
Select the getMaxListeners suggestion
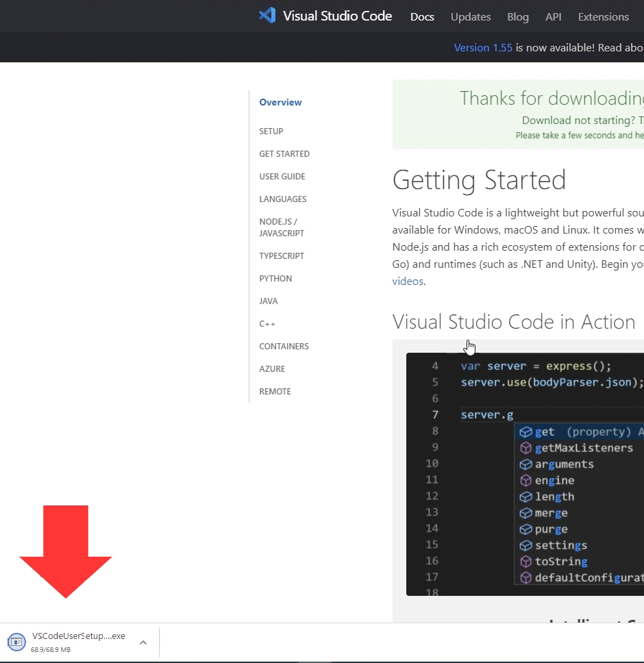580,448
